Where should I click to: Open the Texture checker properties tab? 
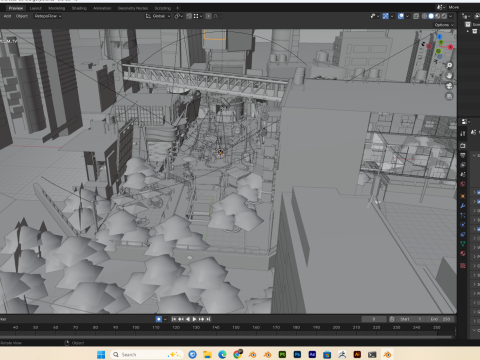click(463, 266)
